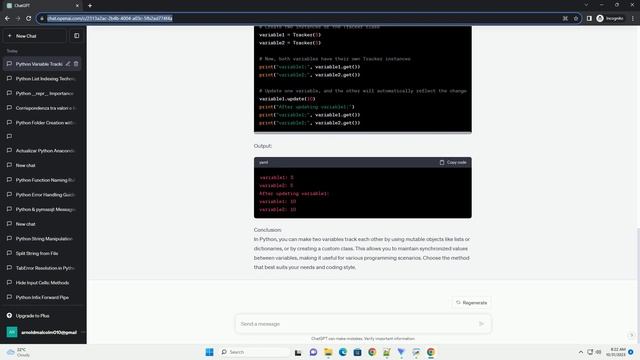Bookmark this page with the star icon
The height and width of the screenshot is (360, 640).
[576, 18]
